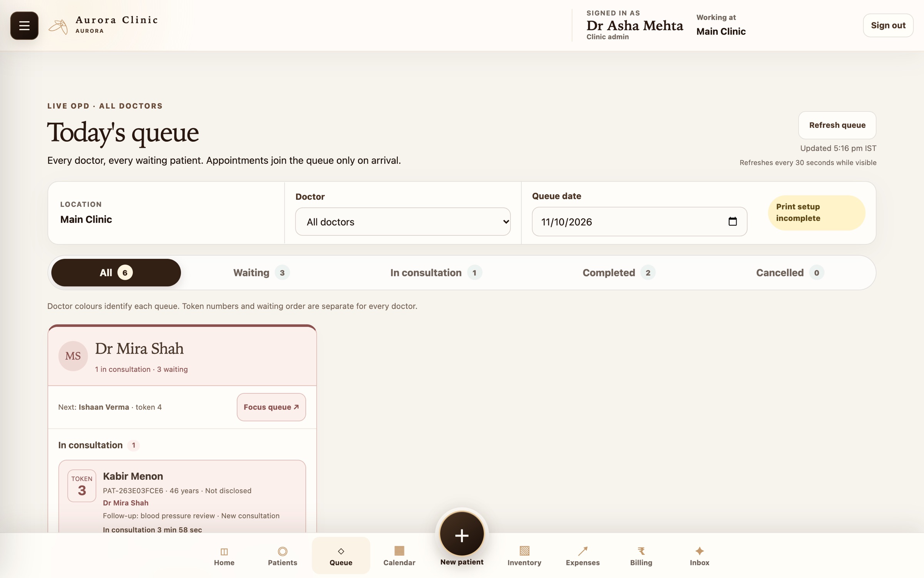Click the Dr Mira Shah link under Kabir Menon
This screenshot has width=924, height=578.
[126, 503]
